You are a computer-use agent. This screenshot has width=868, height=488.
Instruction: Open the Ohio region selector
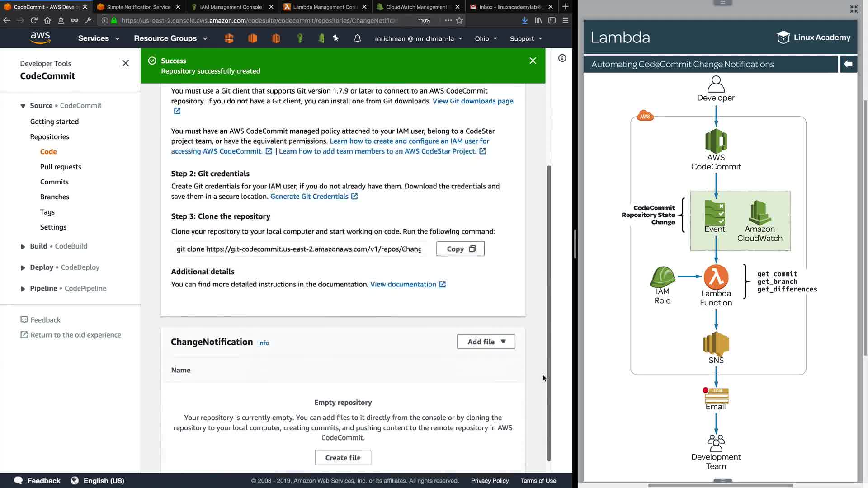point(486,38)
